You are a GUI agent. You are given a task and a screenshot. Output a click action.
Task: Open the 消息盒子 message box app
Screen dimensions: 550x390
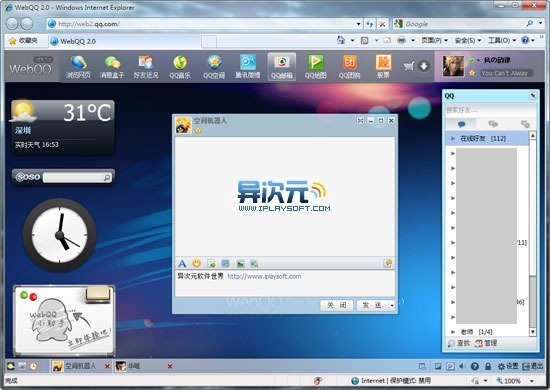click(112, 67)
